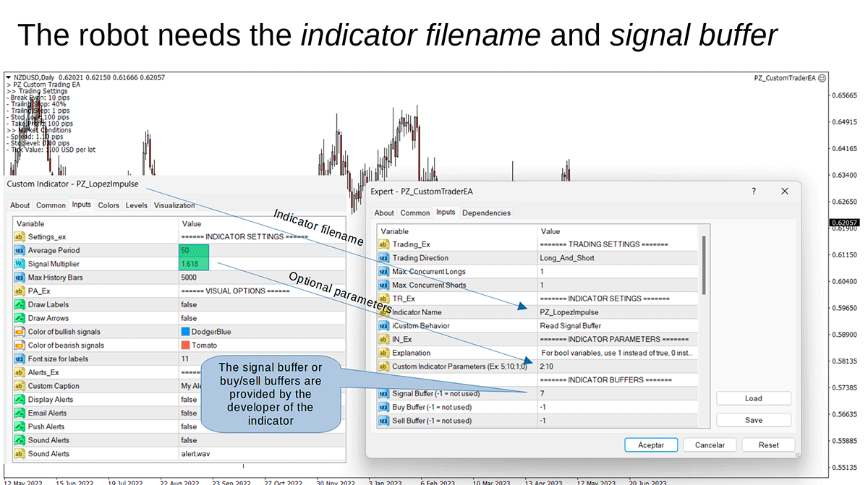Click the Reset button

coord(769,445)
